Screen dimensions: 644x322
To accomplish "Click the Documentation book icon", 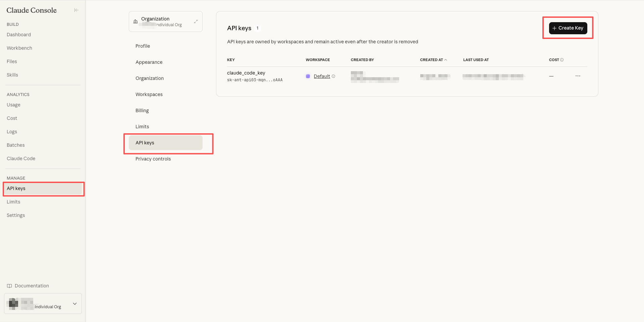I will pyautogui.click(x=9, y=286).
